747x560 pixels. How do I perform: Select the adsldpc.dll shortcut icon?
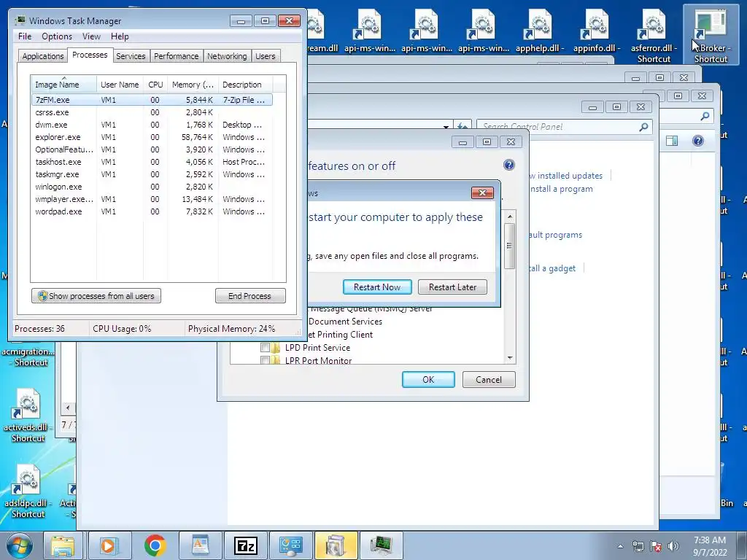click(28, 491)
